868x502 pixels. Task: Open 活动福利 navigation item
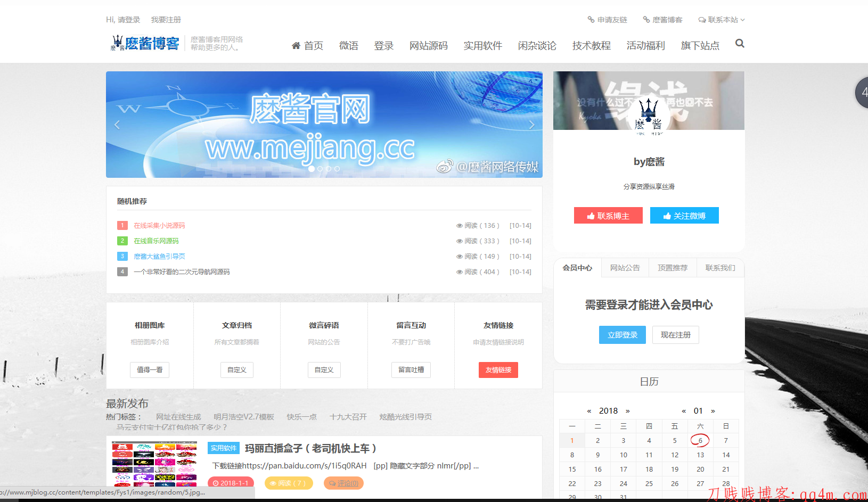(x=646, y=46)
